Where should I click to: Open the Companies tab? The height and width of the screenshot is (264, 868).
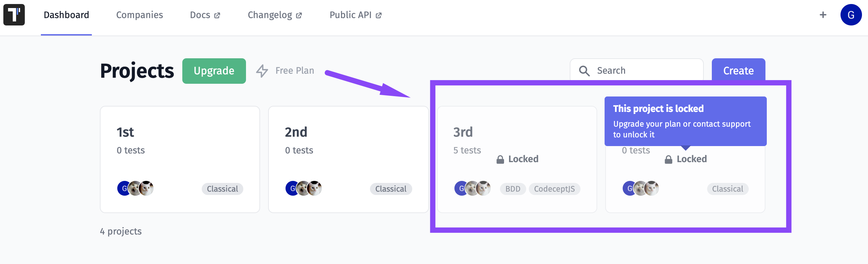click(139, 15)
